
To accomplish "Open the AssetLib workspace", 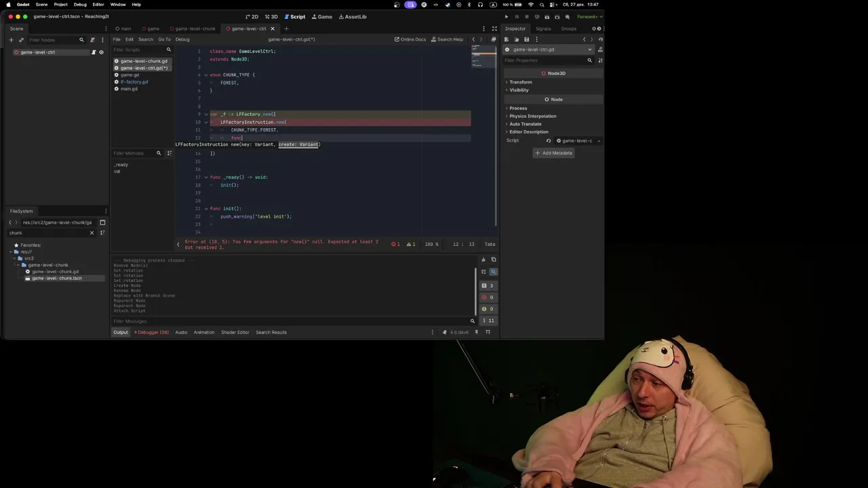I will tap(352, 16).
